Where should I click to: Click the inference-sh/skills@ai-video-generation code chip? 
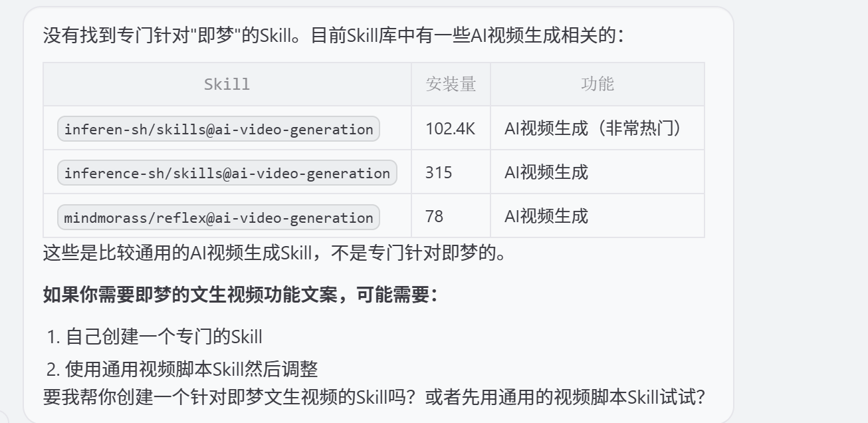(x=227, y=173)
